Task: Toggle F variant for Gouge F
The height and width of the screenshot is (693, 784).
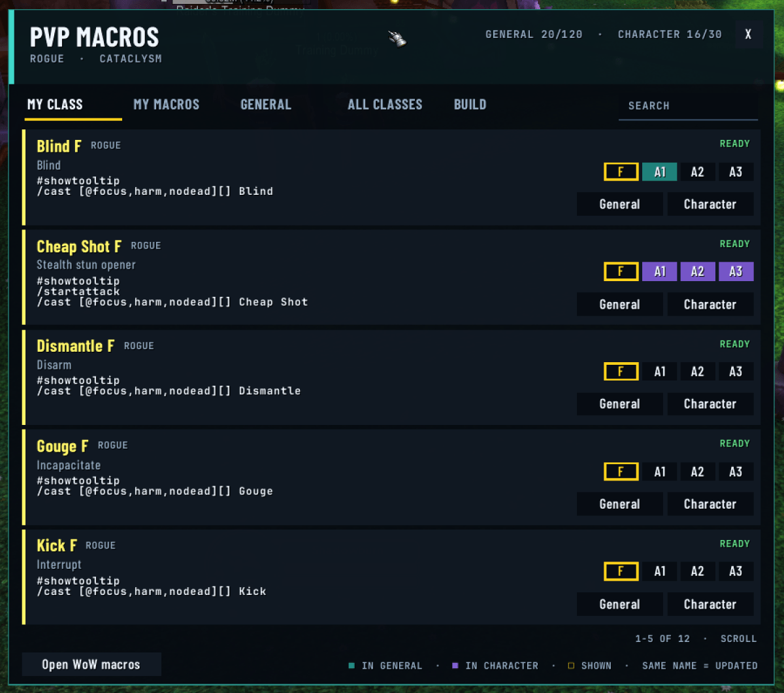Action: click(621, 471)
